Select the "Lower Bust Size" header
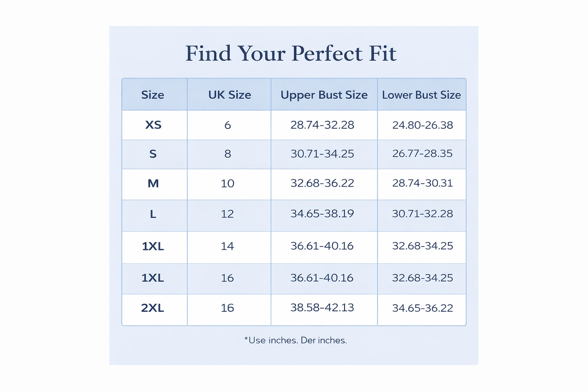Screen dimensions: 588x392 click(421, 95)
